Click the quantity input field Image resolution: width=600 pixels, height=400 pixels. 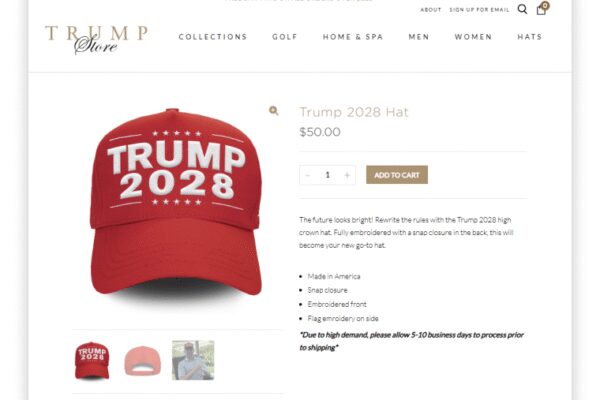click(x=328, y=175)
